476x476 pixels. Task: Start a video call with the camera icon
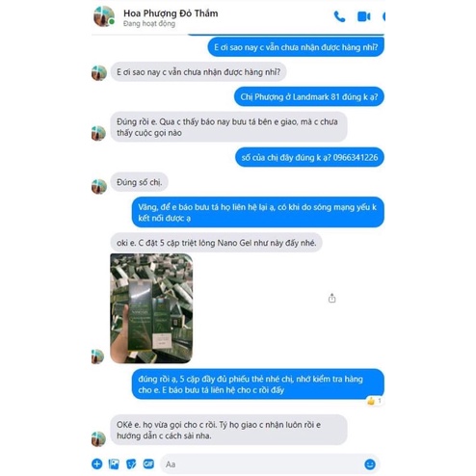(364, 16)
